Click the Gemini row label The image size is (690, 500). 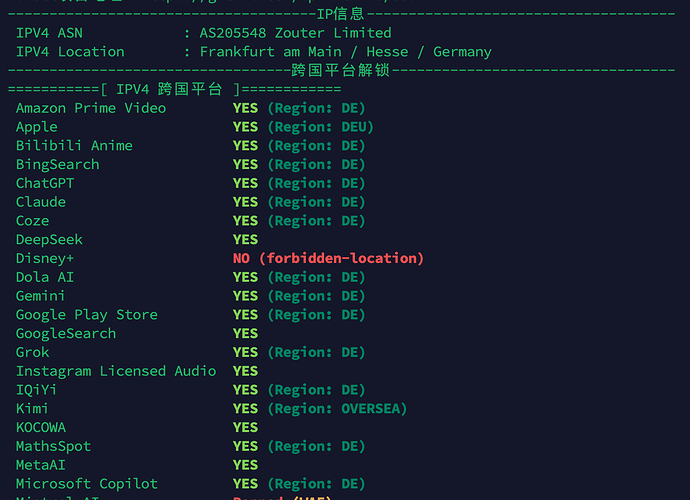[x=40, y=296]
